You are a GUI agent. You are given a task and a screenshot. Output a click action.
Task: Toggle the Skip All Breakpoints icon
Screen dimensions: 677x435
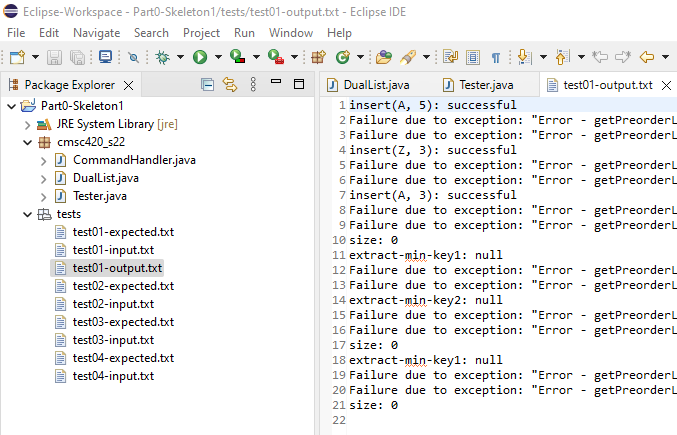point(133,57)
